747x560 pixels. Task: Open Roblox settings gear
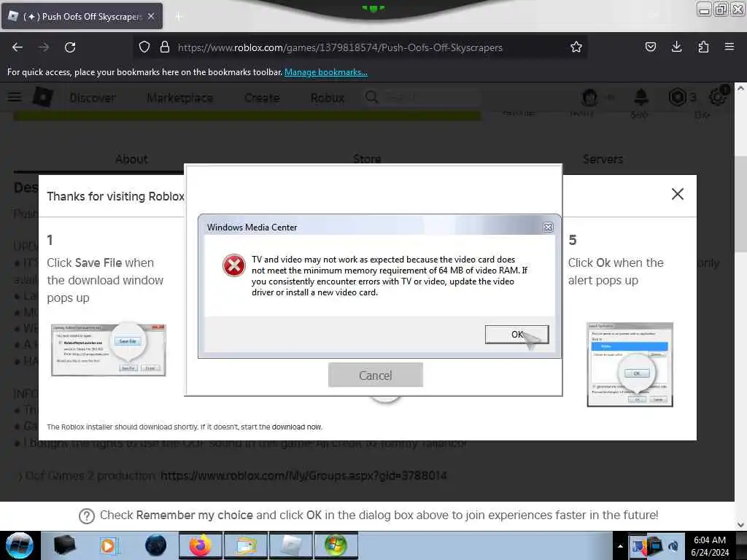[718, 97]
